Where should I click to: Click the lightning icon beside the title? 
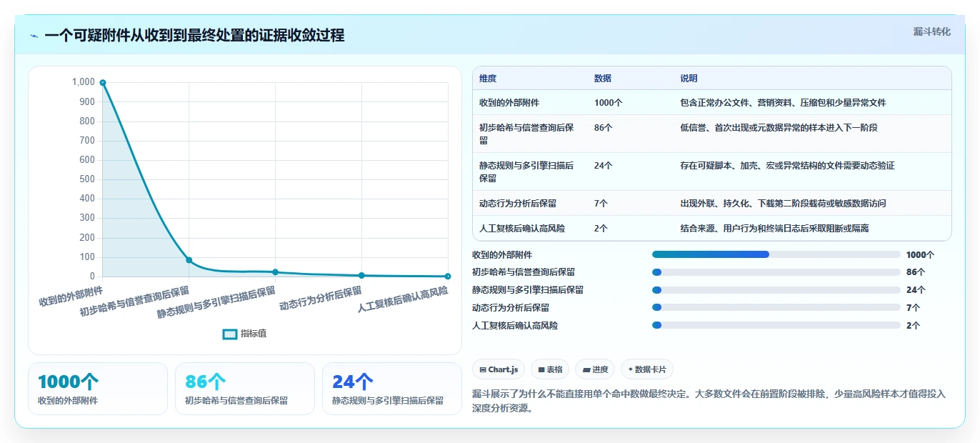tap(34, 36)
